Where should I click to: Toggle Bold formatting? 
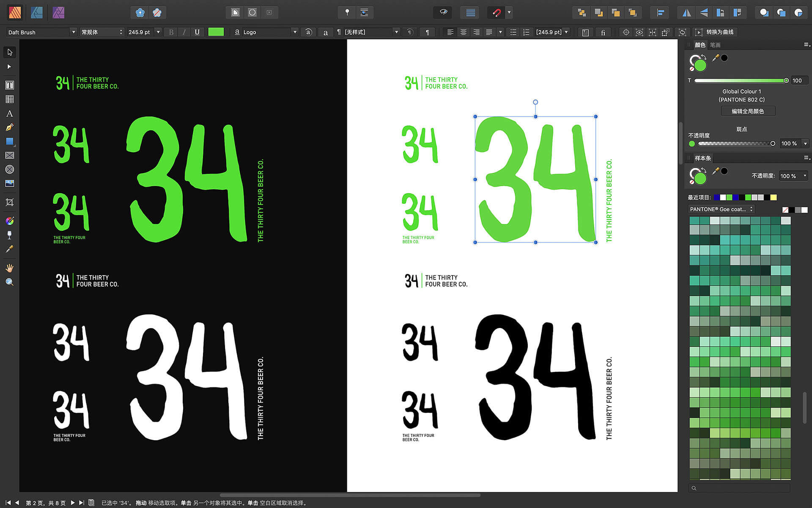pyautogui.click(x=171, y=32)
